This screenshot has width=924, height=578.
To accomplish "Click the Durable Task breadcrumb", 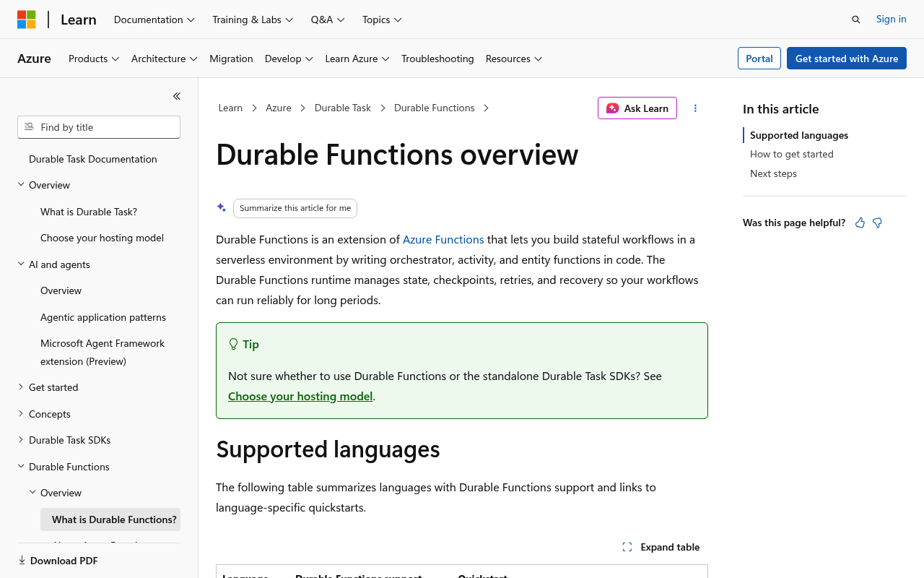I will (343, 108).
